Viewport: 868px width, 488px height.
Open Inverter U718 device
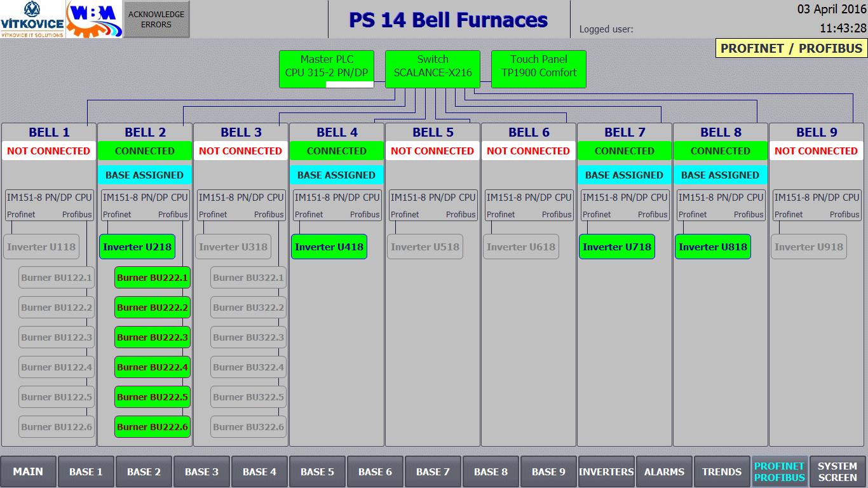pos(617,247)
